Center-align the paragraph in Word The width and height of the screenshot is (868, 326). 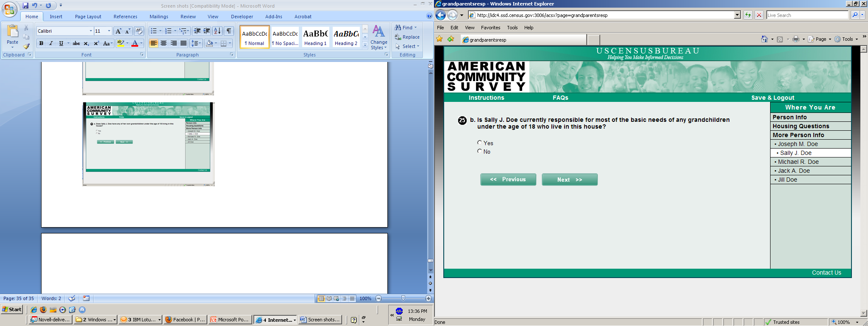[x=164, y=43]
